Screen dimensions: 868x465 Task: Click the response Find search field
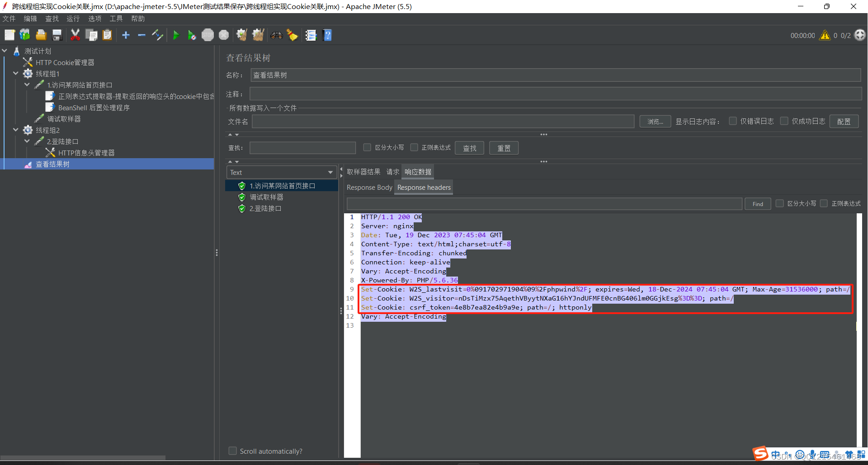[544, 204]
